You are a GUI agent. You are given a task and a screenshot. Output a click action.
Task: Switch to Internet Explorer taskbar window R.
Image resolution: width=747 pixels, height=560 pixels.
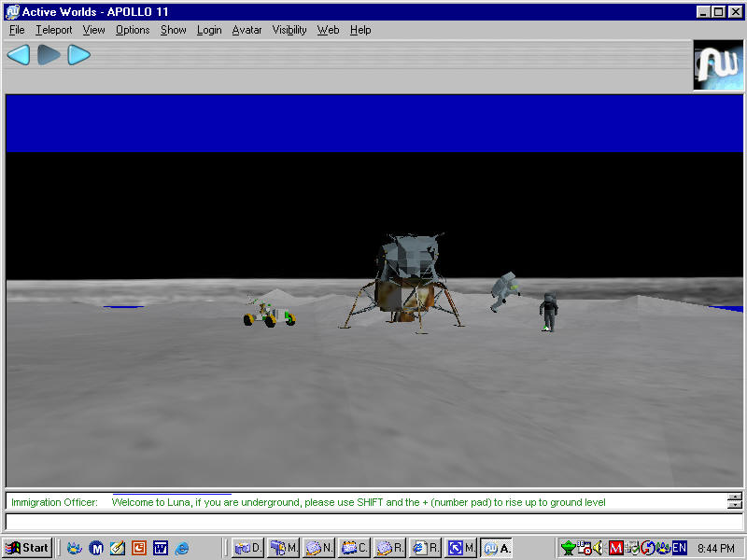click(426, 548)
